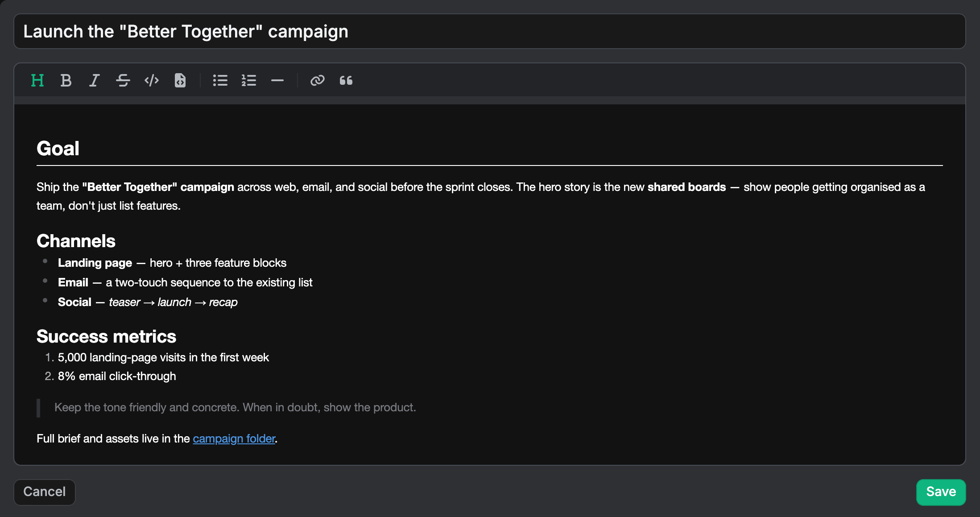Toggle the Heading format button
Screen dimensions: 980x517
[37, 81]
